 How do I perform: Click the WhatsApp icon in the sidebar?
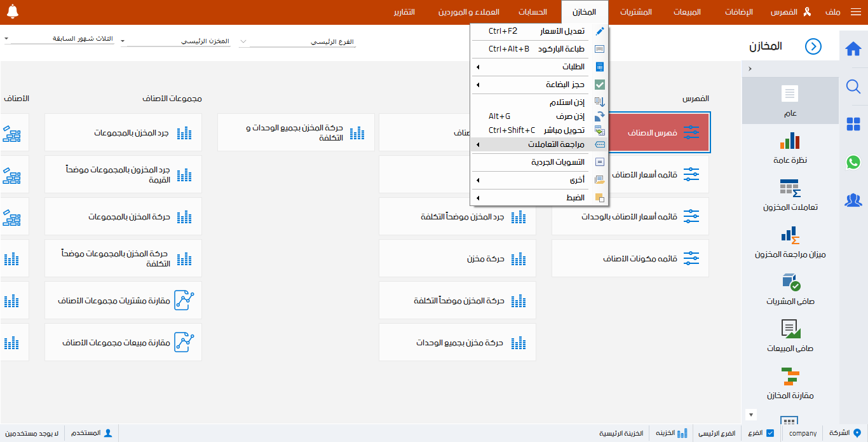[x=853, y=163]
